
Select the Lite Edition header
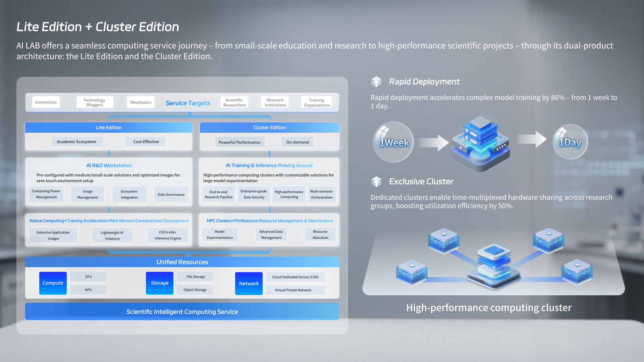click(109, 127)
